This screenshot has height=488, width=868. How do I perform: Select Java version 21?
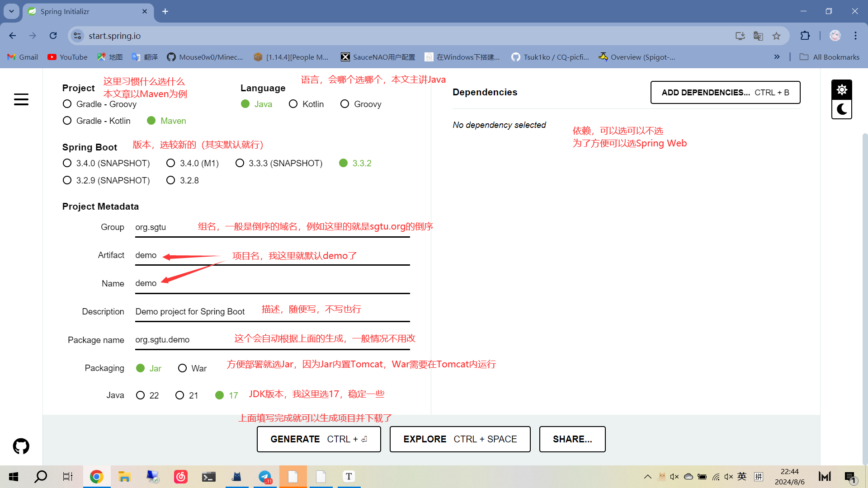(187, 395)
